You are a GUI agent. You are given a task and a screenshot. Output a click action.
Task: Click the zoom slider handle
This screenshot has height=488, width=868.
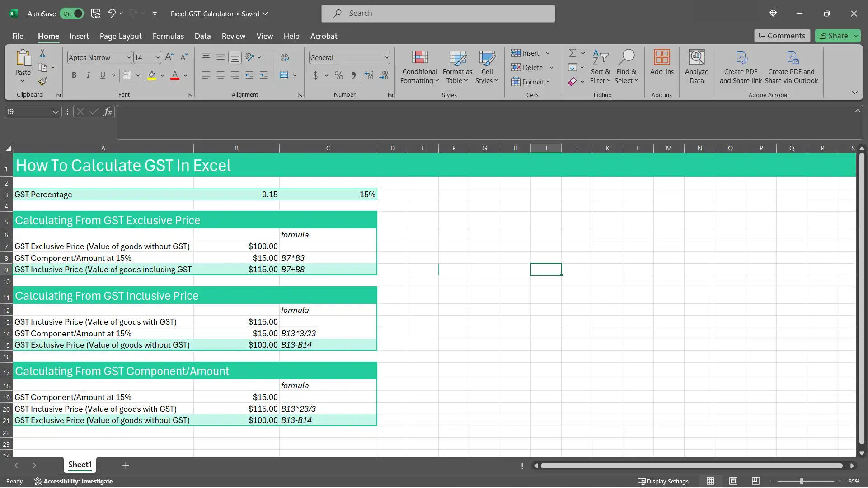802,481
